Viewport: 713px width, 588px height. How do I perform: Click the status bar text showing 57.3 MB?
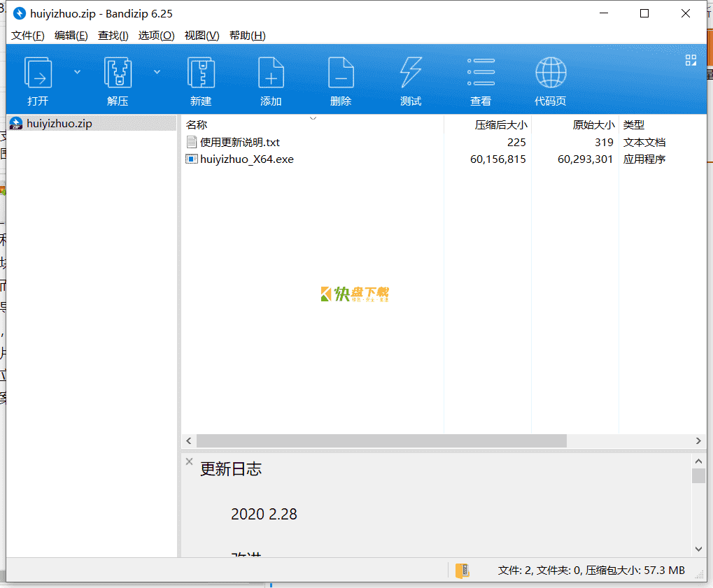591,571
